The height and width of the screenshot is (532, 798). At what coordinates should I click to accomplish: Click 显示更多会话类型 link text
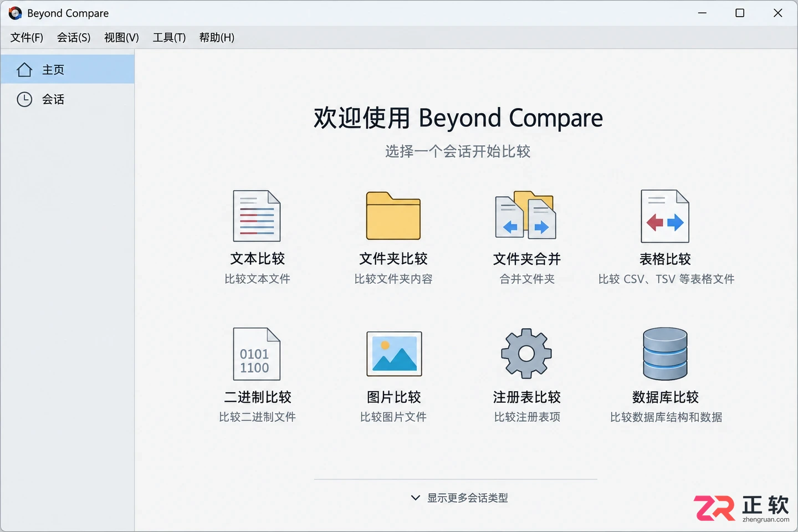pos(468,498)
